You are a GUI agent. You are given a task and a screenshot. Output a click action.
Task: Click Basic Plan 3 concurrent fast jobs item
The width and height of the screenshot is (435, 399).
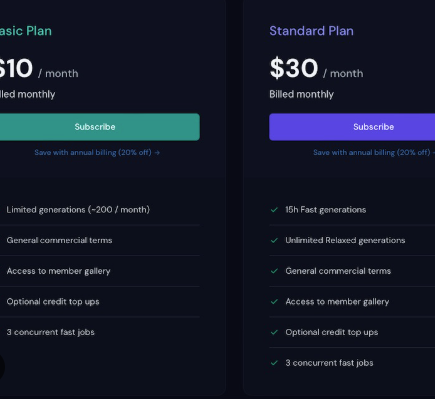tap(50, 332)
